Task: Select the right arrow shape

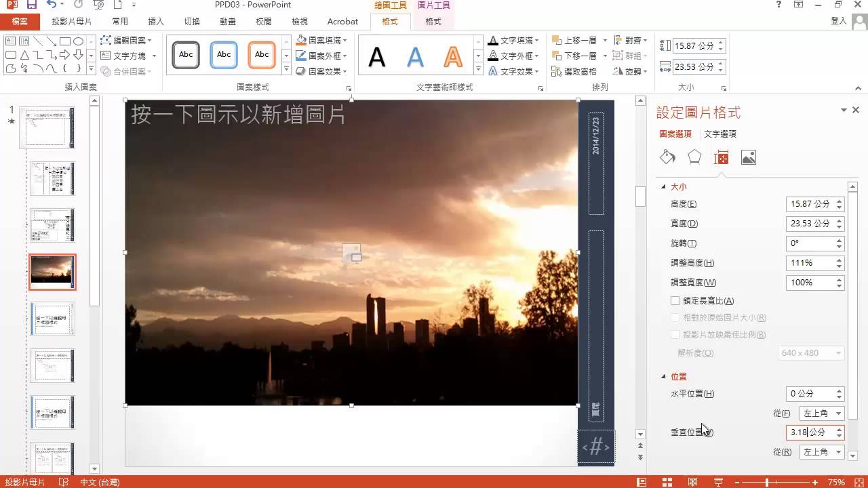Action: tap(65, 55)
